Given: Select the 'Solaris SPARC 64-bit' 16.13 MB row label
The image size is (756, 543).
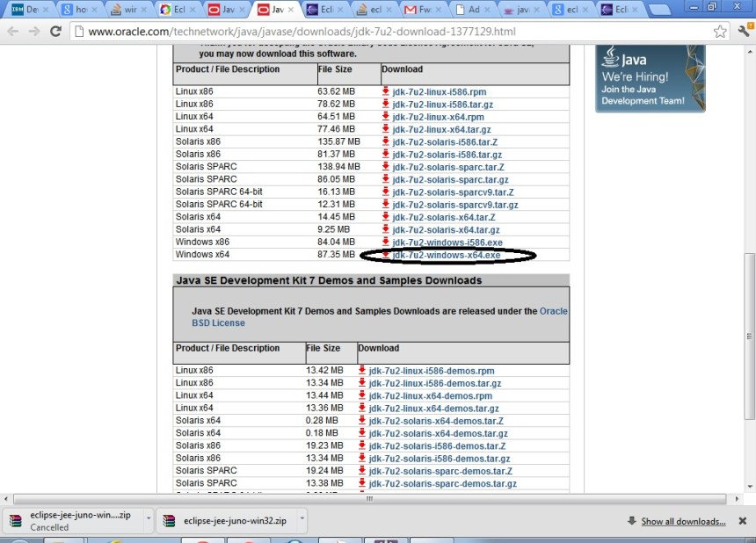Looking at the screenshot, I should [x=219, y=192].
